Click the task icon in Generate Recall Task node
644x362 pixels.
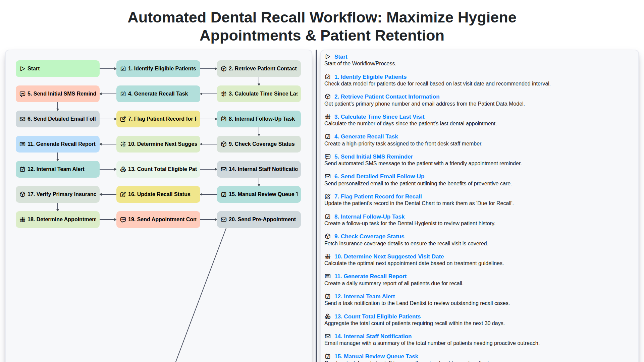click(x=123, y=94)
